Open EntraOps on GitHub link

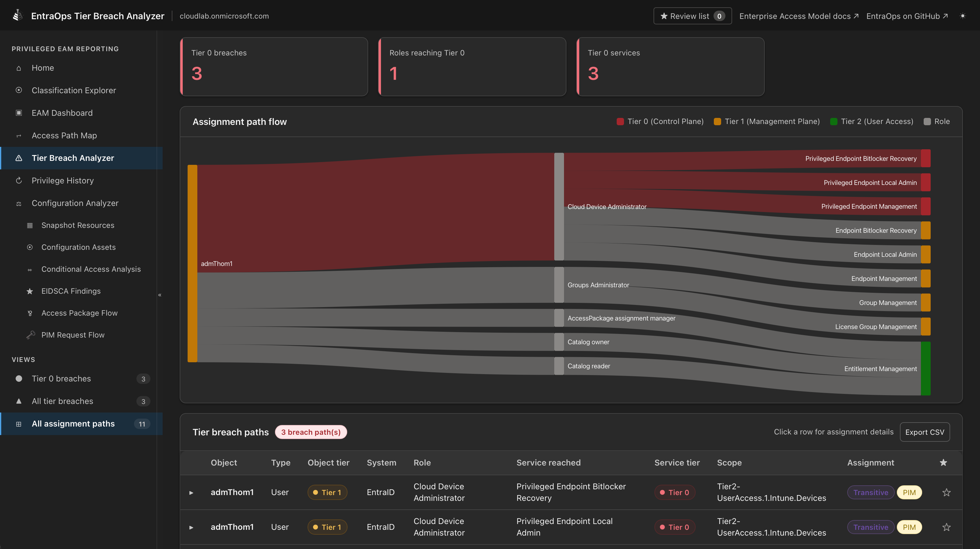907,16
